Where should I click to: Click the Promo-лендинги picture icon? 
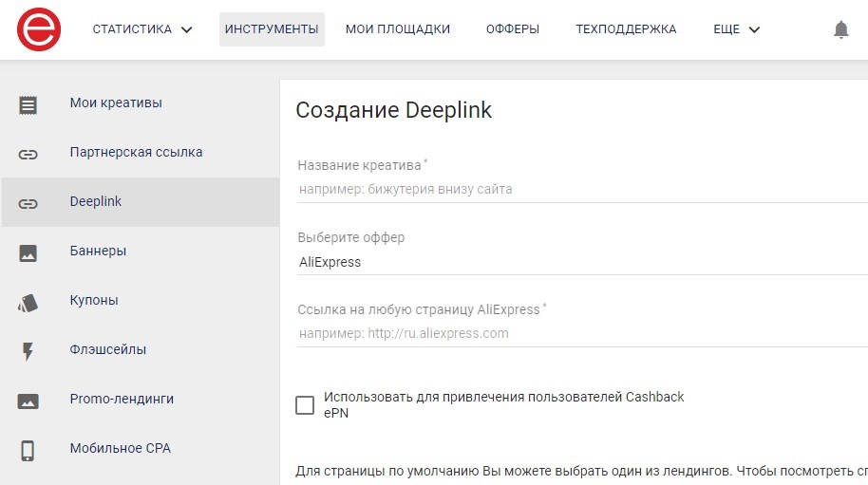(28, 401)
